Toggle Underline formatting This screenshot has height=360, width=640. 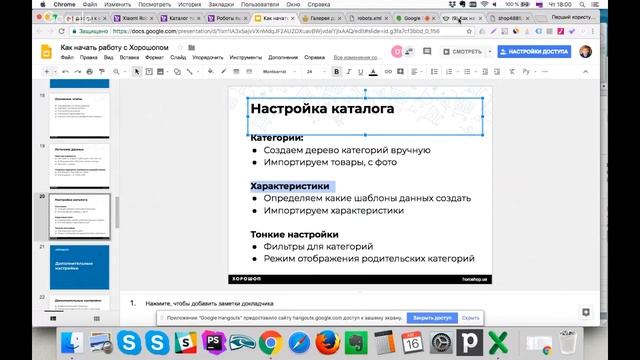coord(360,72)
